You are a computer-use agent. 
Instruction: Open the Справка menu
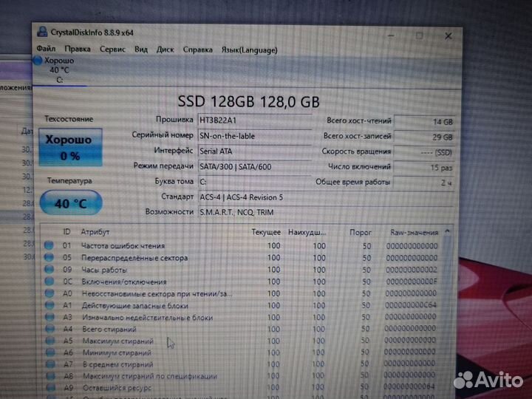pyautogui.click(x=197, y=50)
